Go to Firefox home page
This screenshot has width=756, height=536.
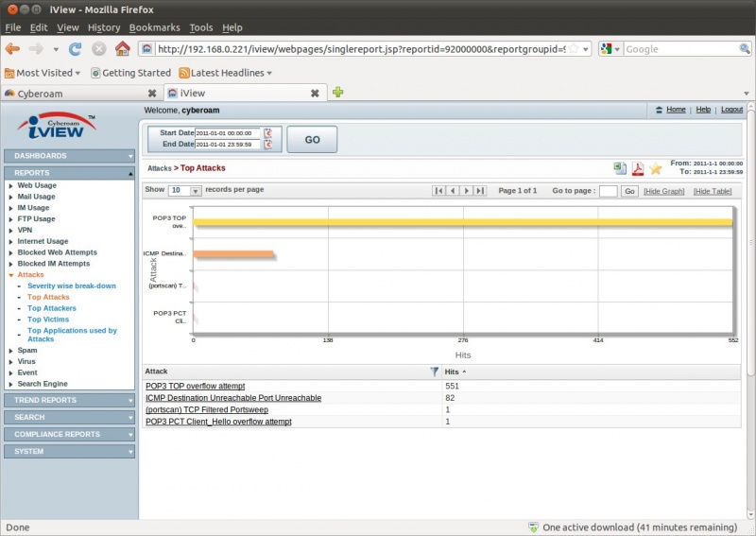tap(122, 48)
